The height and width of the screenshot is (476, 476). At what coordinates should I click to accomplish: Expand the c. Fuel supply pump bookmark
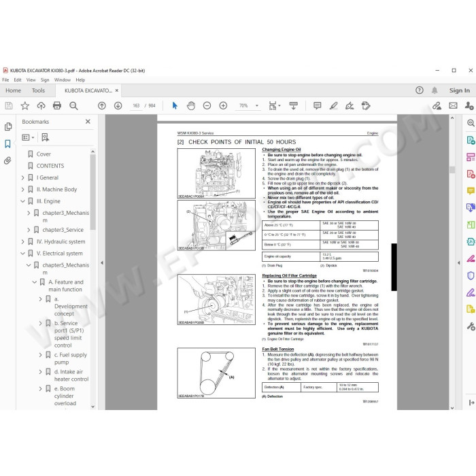click(40, 354)
